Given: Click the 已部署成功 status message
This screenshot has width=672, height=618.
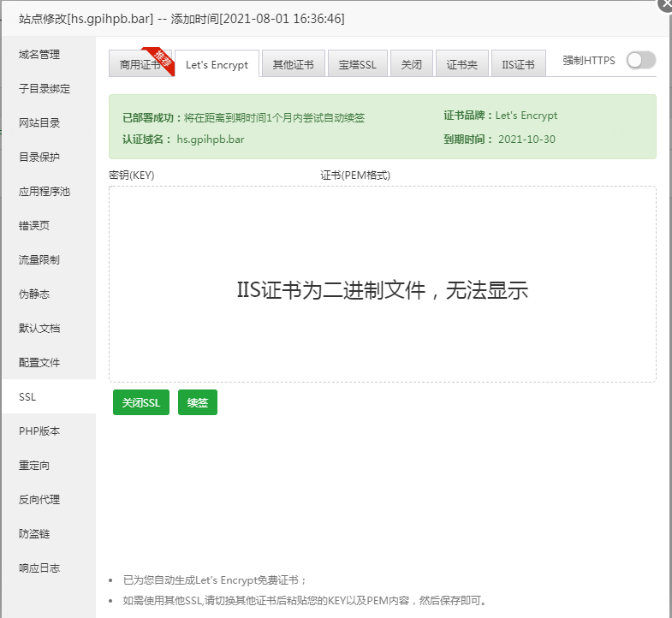Looking at the screenshot, I should pos(243,118).
